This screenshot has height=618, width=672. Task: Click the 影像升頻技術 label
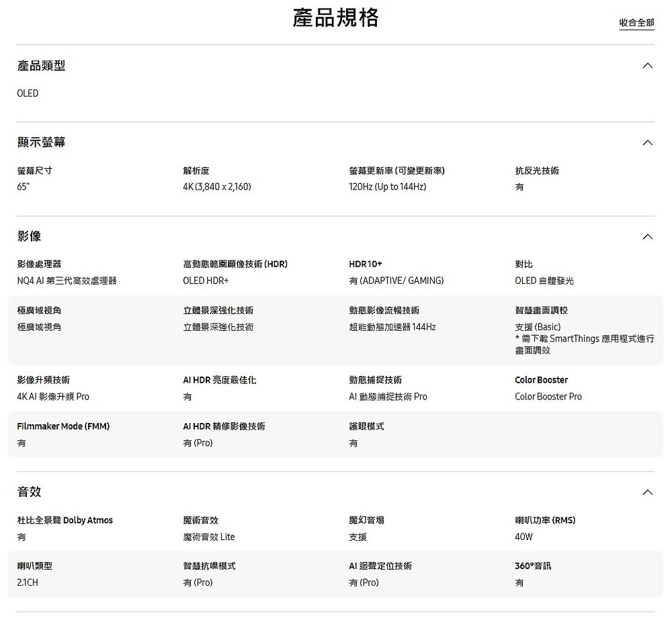click(x=43, y=380)
